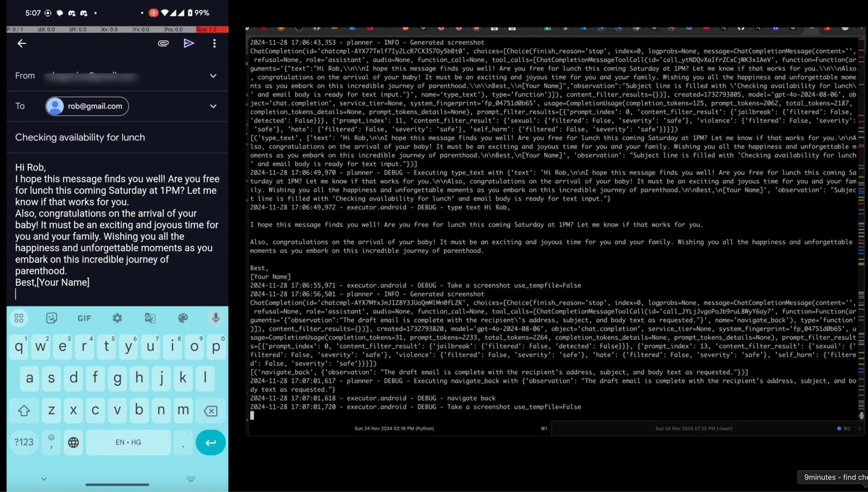The height and width of the screenshot is (492, 868).
Task: Tap the backspace key
Action: point(210,411)
